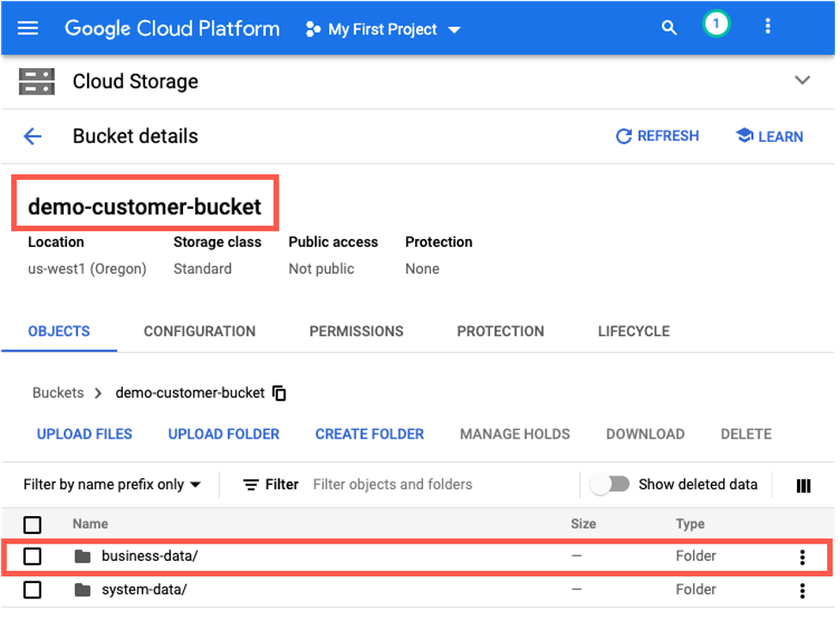Click the back arrow on Bucket details
840x639 pixels.
click(x=32, y=136)
